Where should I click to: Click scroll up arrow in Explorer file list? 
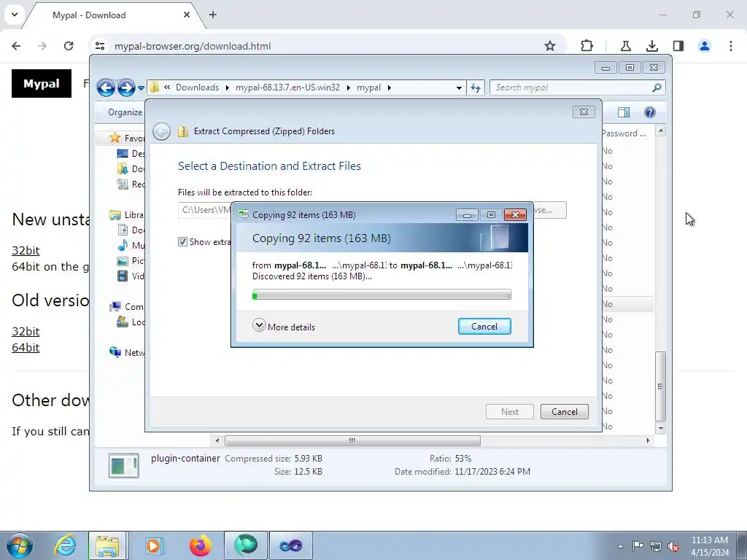coord(660,131)
